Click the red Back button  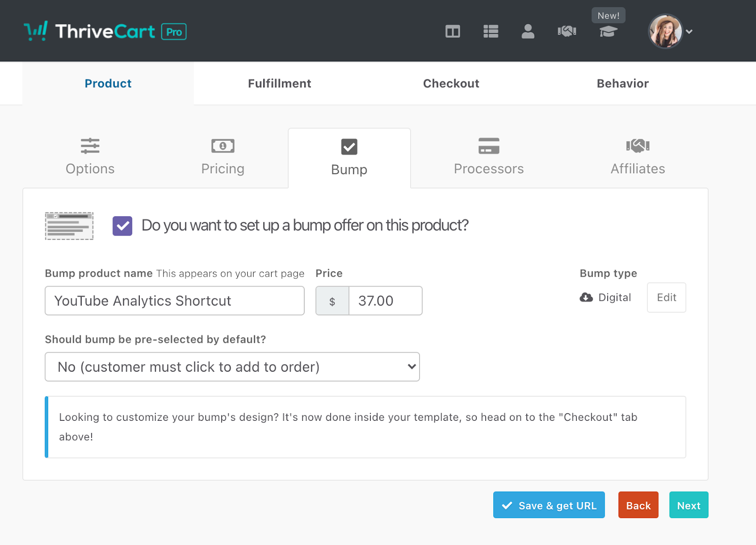click(638, 505)
